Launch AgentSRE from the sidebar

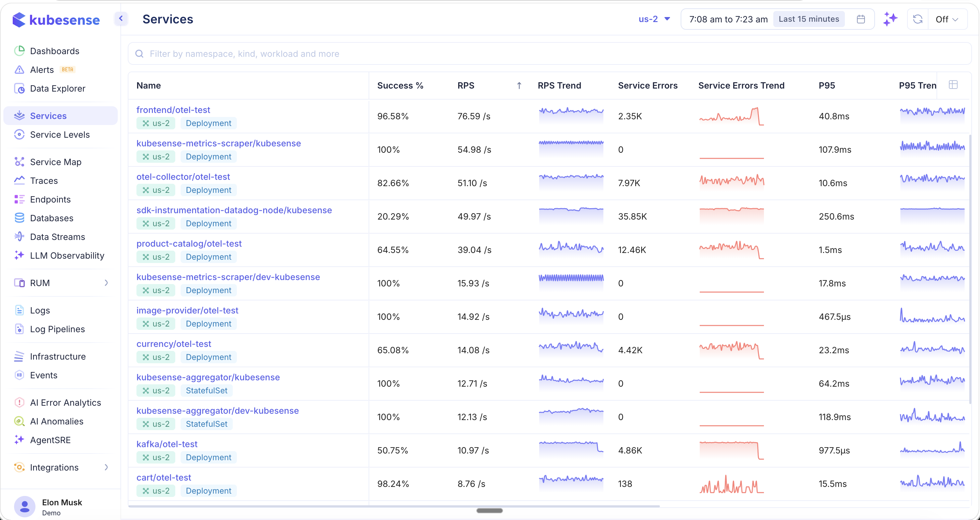click(x=50, y=440)
